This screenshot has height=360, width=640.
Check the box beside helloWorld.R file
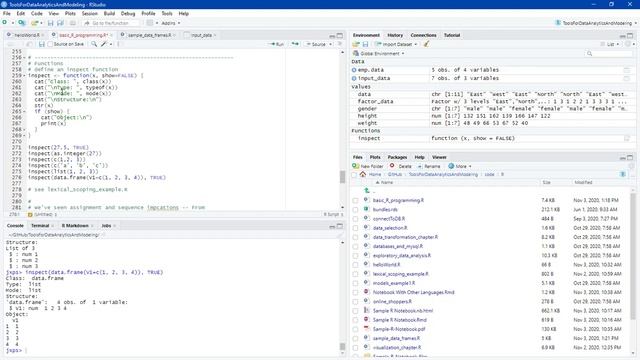click(x=355, y=265)
